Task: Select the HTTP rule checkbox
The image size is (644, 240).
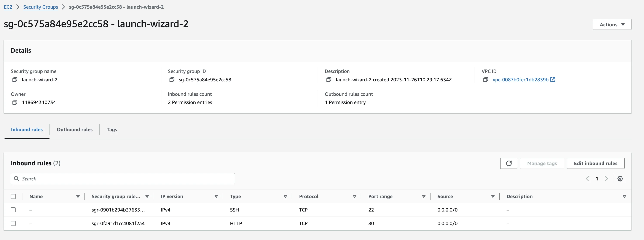Action: point(13,223)
